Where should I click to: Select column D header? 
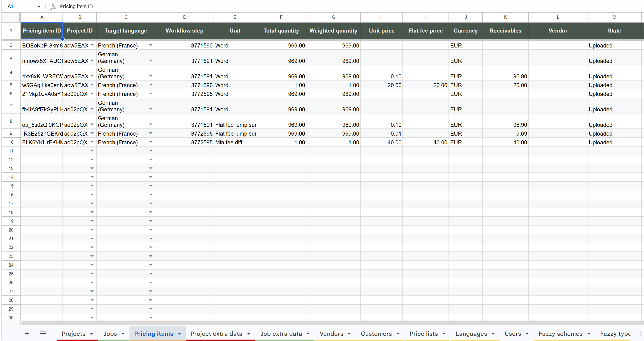click(x=185, y=17)
